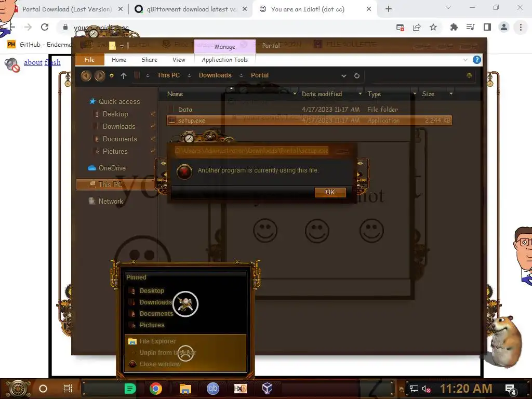This screenshot has height=399, width=532.
Task: Open Chrome extensions puzzle icon
Action: coord(454,27)
